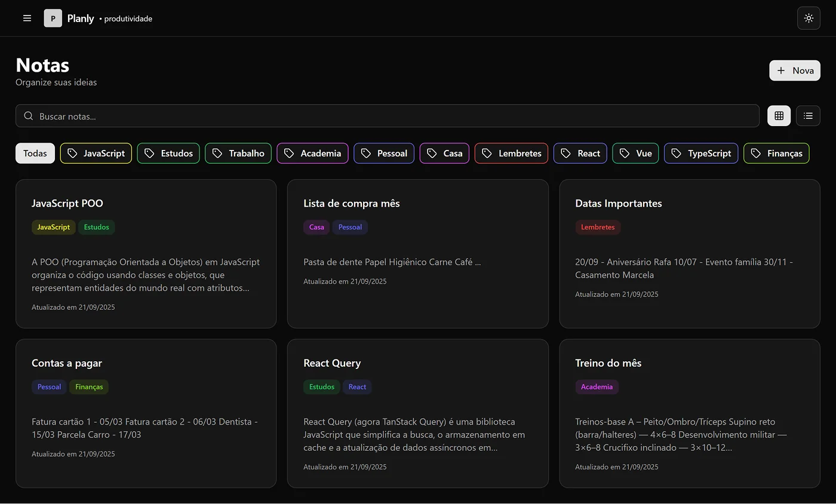Click the Casa badge on Lista de compra mês
836x504 pixels.
coord(316,227)
